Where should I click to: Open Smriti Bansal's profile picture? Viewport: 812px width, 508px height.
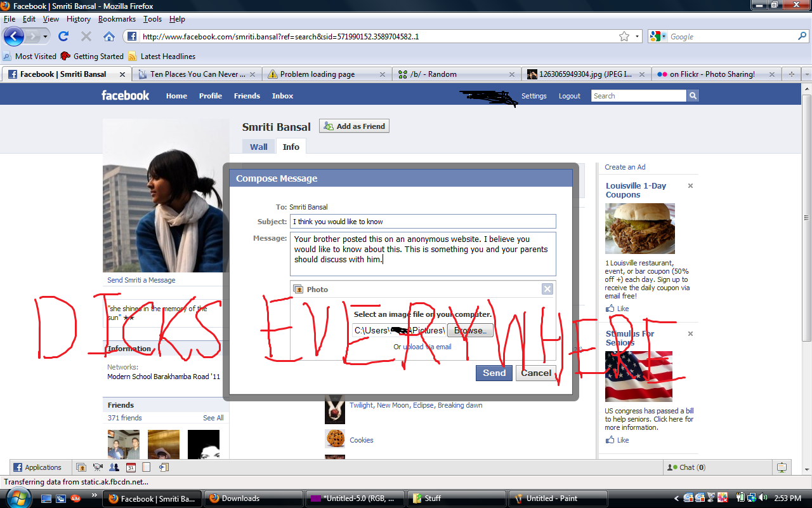tap(166, 196)
